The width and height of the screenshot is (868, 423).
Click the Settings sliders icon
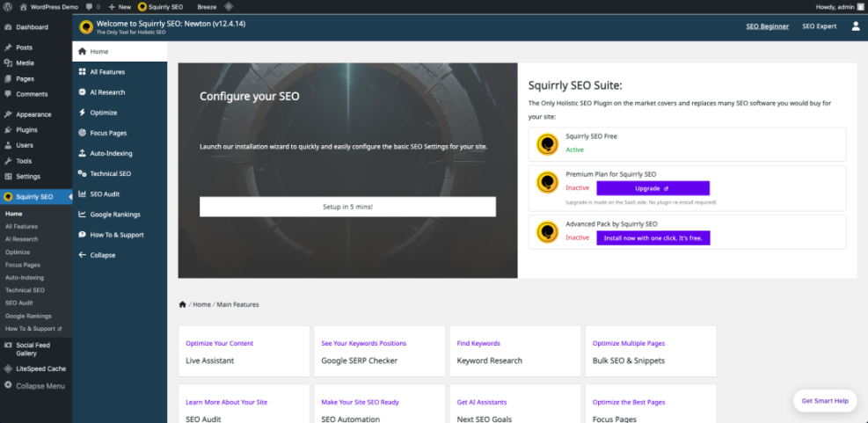click(x=8, y=177)
